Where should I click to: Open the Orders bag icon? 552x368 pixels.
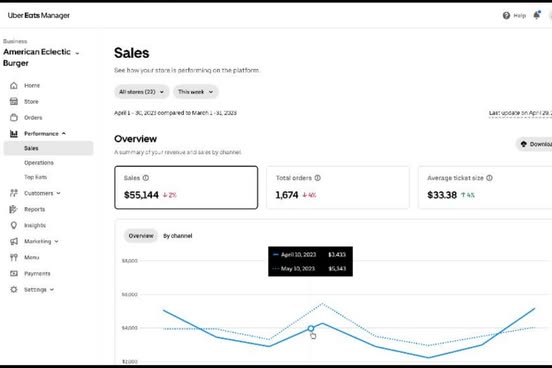click(x=14, y=118)
